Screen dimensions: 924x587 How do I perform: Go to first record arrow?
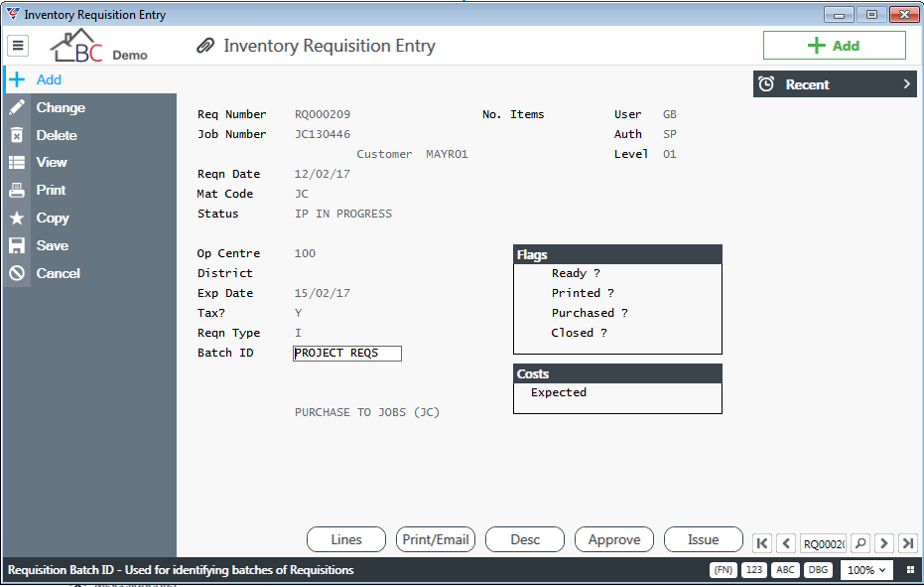(x=762, y=543)
